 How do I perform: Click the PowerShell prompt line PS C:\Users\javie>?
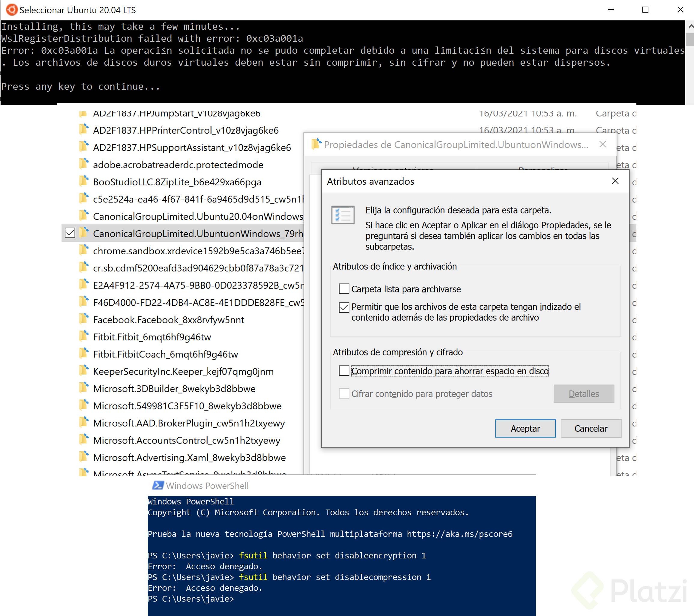pos(191,599)
